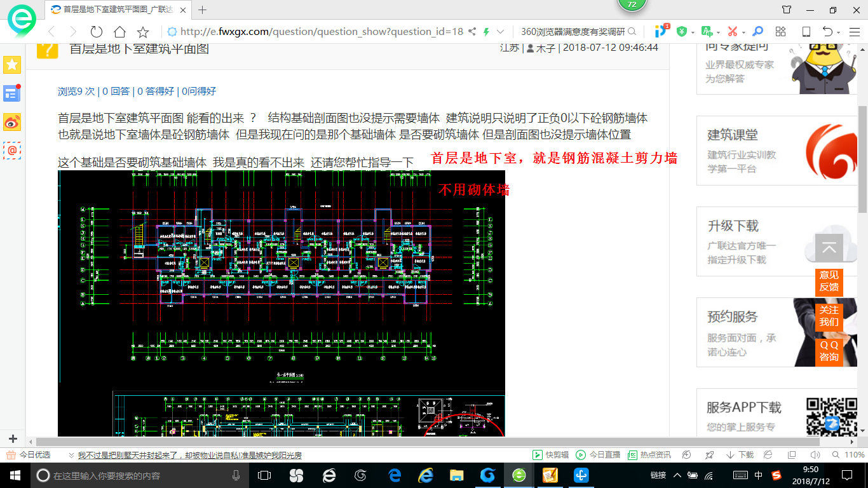The width and height of the screenshot is (868, 488).
Task: Open the blue key password manager icon
Action: (x=757, y=32)
